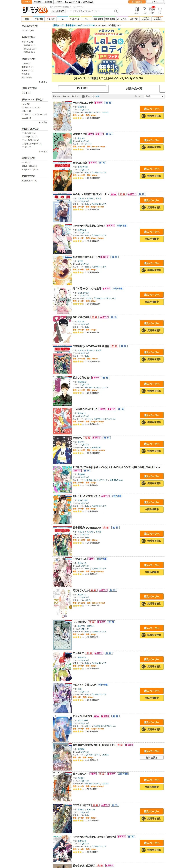Switch to image (画像) grid view icon
The width and height of the screenshot is (186, 868).
[x=95, y=96]
